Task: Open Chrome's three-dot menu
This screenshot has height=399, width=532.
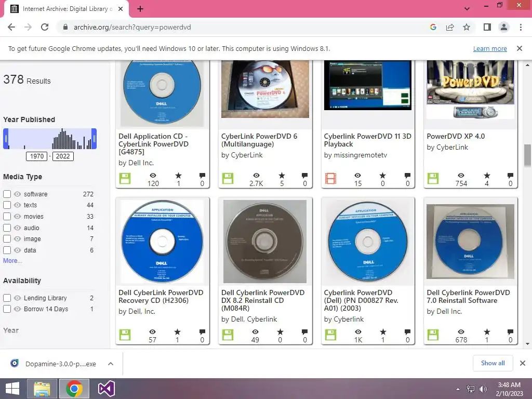Action: (521, 27)
